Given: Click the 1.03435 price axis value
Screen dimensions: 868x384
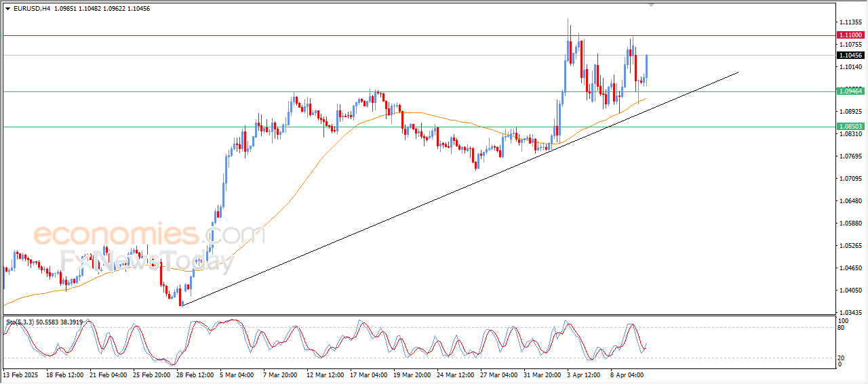Looking at the screenshot, I should (850, 313).
